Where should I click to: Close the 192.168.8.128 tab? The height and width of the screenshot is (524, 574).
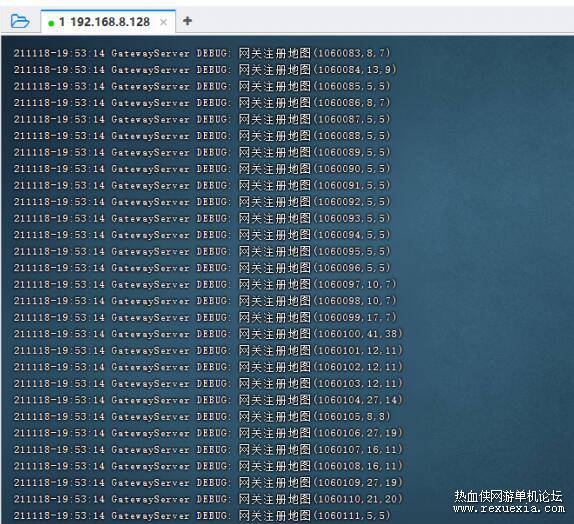point(163,22)
